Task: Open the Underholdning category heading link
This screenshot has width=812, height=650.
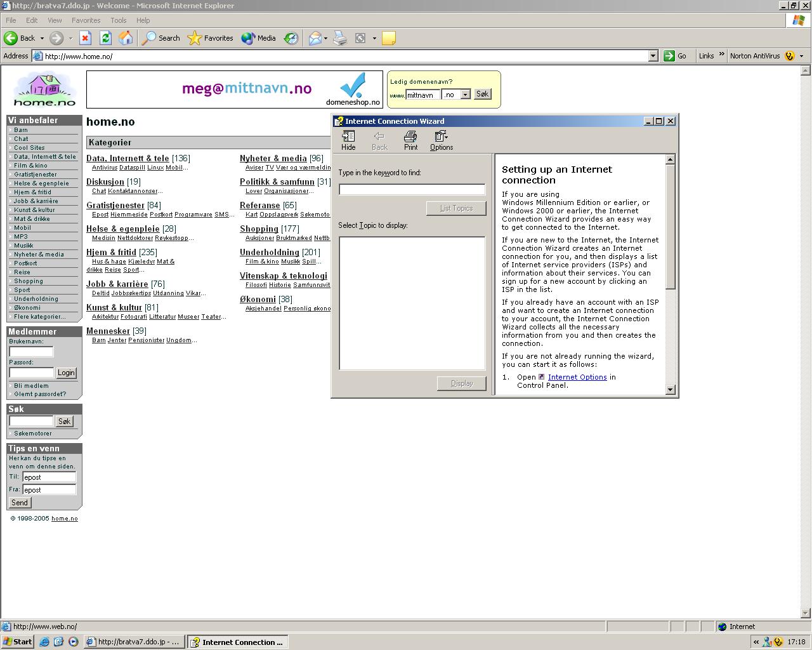Action: 270,253
